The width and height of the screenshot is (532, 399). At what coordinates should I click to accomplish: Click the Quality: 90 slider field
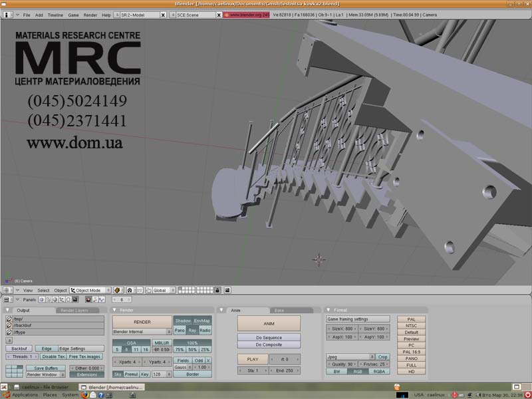click(342, 364)
